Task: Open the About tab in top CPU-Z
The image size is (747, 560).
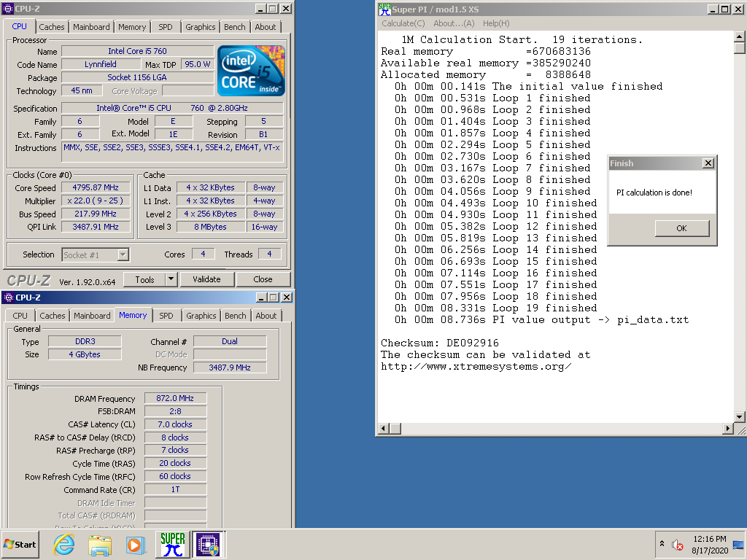Action: (266, 27)
